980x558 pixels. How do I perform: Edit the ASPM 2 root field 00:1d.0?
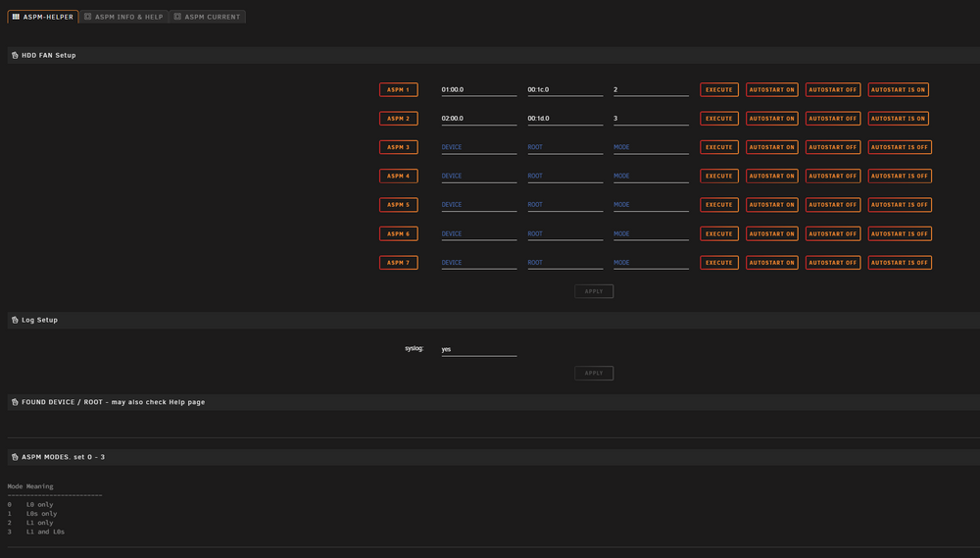click(x=565, y=119)
